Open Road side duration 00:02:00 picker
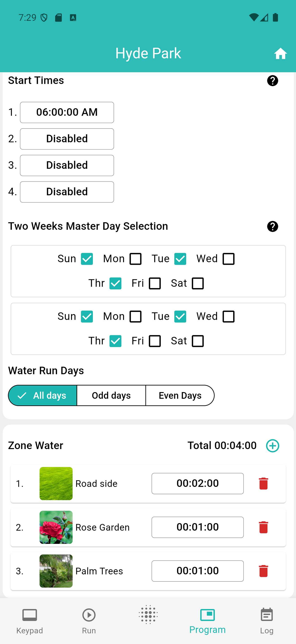296x644 pixels. 198,483
